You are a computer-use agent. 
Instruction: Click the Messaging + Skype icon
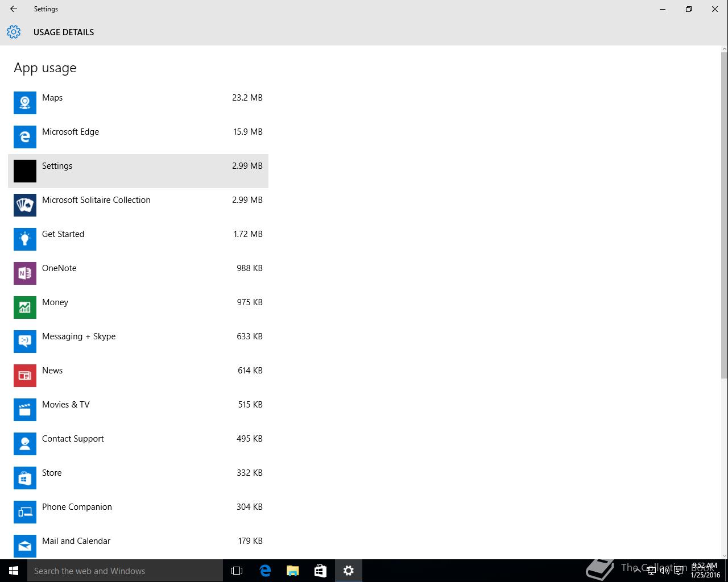pos(25,342)
